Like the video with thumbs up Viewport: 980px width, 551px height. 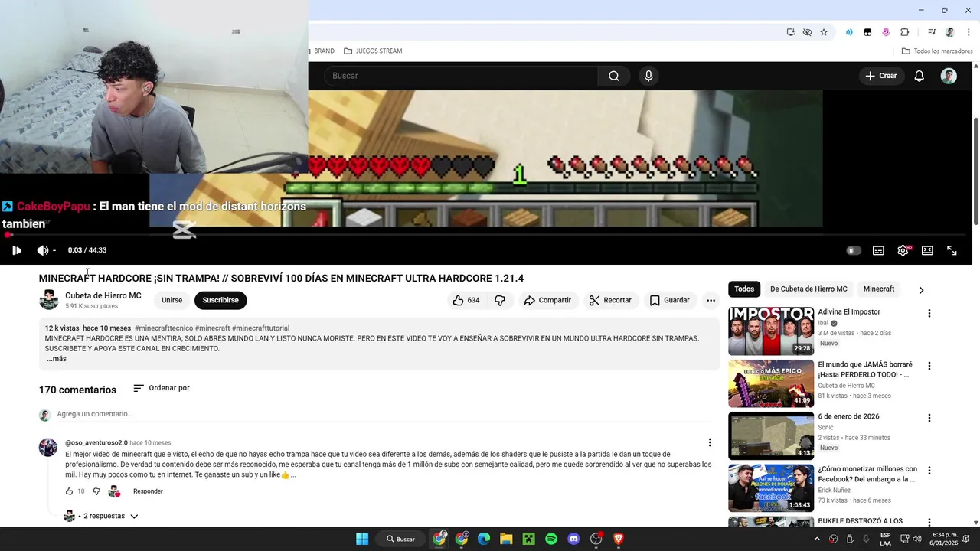(466, 300)
